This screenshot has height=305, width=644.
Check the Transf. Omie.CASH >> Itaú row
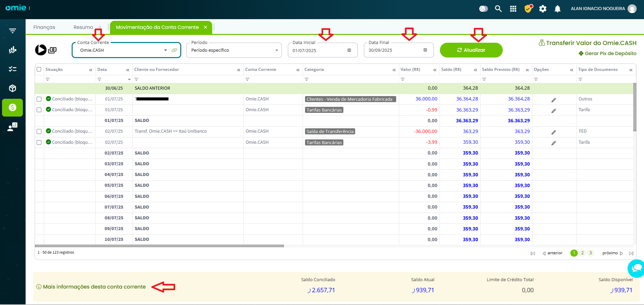point(39,131)
